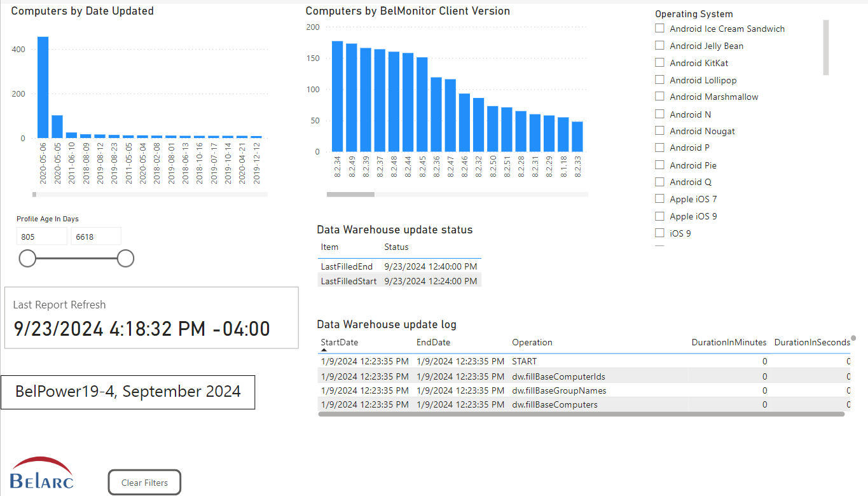Select the dw.fillBaseComputers log row
This screenshot has width=868, height=496.
(555, 404)
